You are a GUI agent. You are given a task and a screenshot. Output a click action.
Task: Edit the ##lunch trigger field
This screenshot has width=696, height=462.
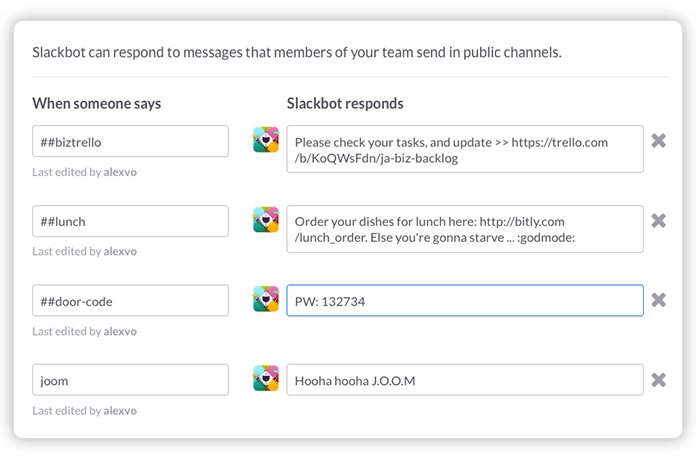tap(130, 221)
